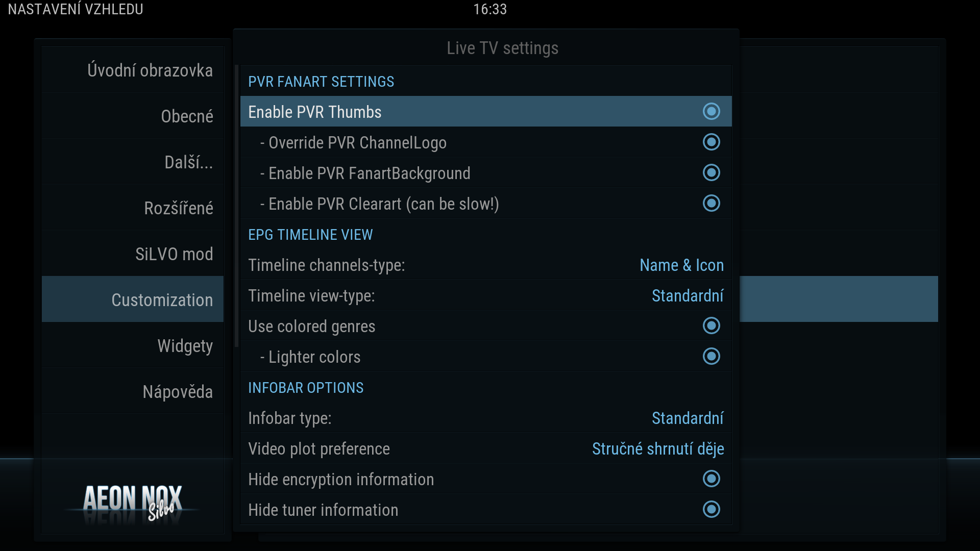The height and width of the screenshot is (551, 980).
Task: Change Video plot preference value
Action: pos(657,449)
